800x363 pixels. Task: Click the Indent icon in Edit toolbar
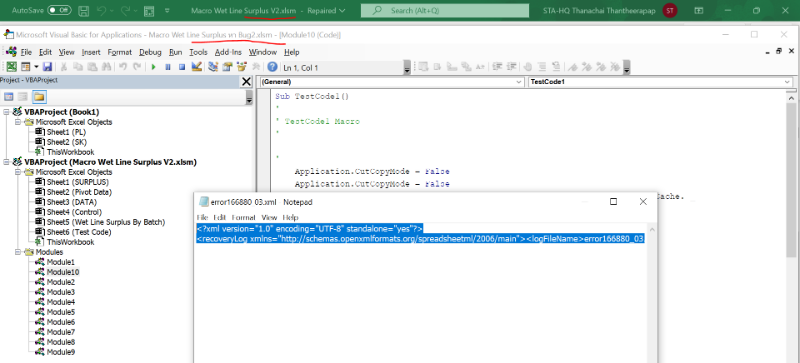pyautogui.click(x=498, y=67)
